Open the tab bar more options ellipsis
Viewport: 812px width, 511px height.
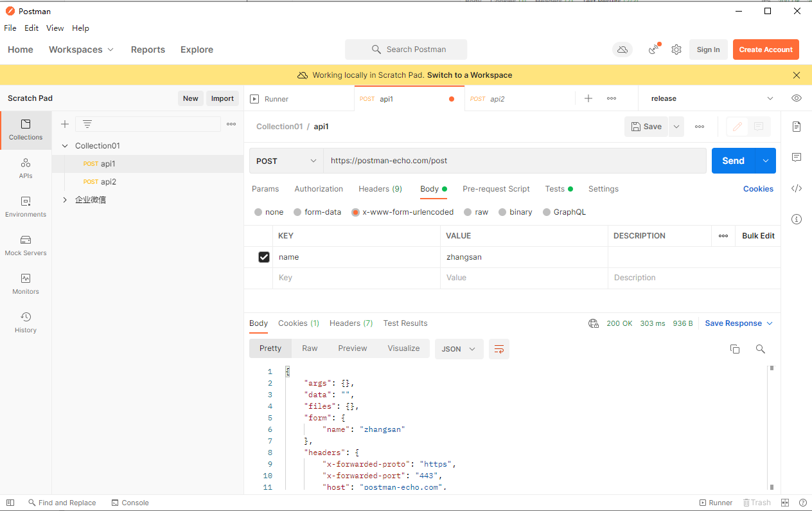pyautogui.click(x=612, y=98)
